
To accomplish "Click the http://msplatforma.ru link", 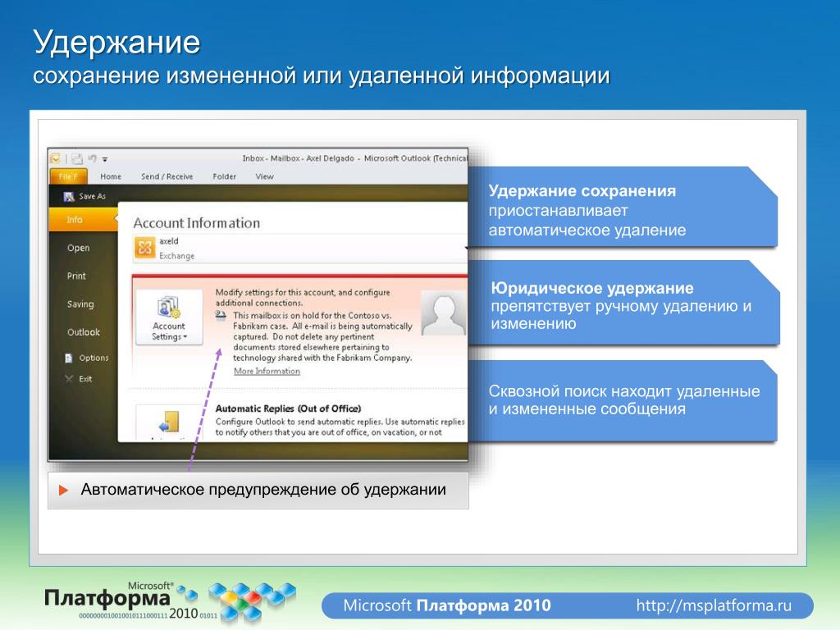I will (x=714, y=605).
